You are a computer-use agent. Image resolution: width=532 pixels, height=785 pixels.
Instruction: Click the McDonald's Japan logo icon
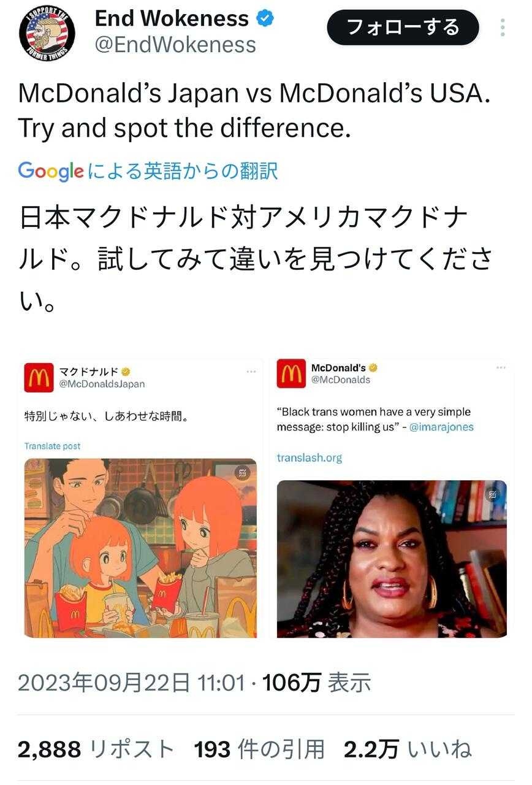point(39,377)
